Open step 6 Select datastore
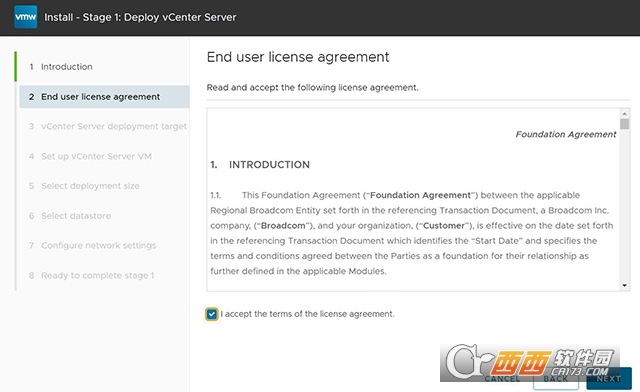Screen dimensions: 640x392 pos(70,216)
